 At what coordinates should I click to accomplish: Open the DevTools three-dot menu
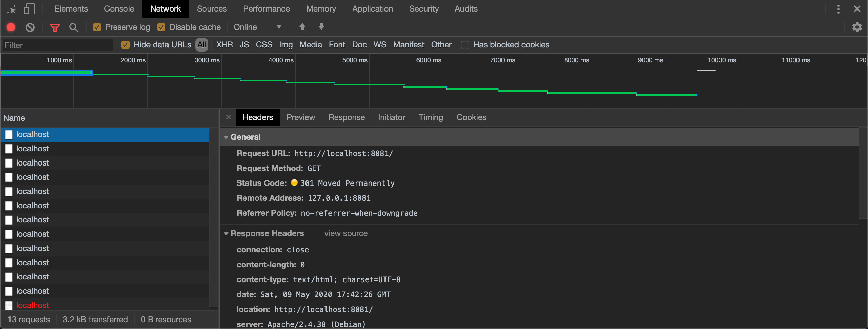[838, 9]
